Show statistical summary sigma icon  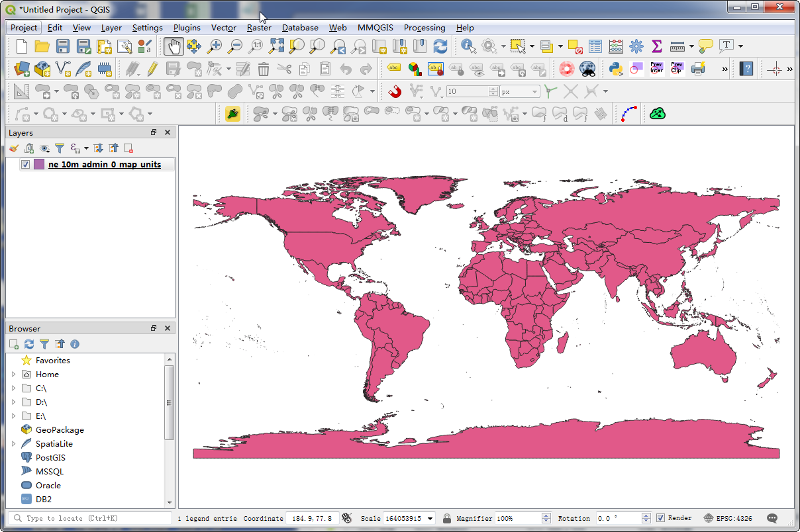657,46
